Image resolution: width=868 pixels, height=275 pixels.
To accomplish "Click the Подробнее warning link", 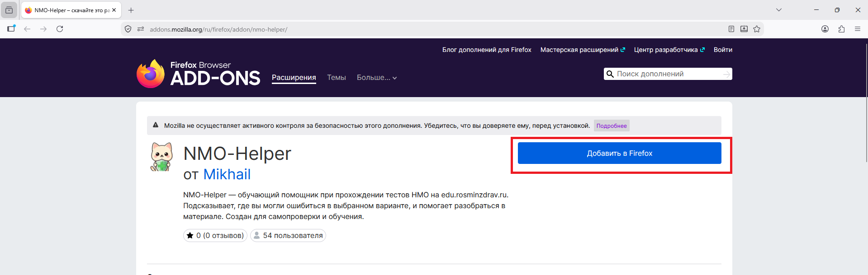I will coord(612,126).
